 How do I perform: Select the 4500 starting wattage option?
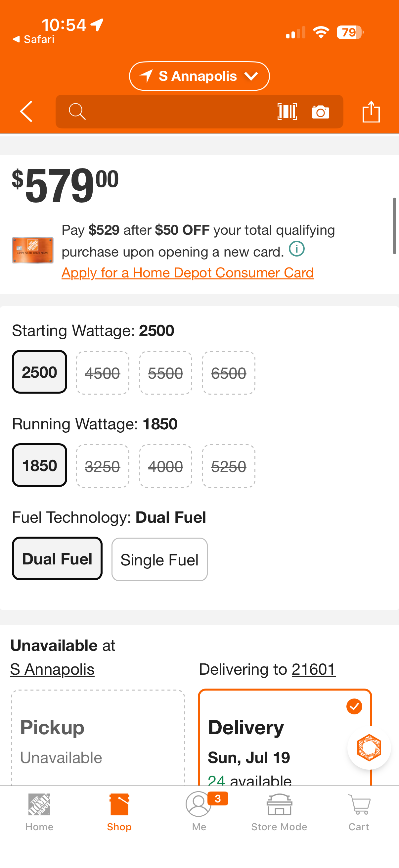tap(103, 373)
